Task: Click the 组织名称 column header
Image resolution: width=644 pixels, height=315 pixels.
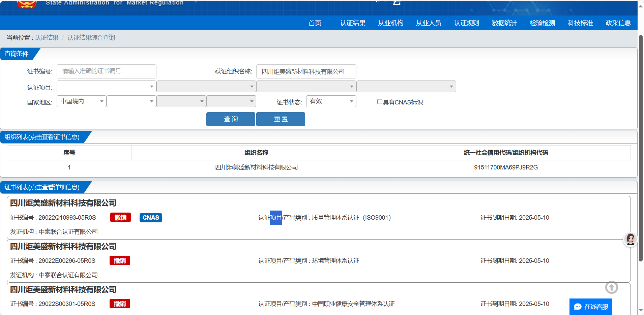Action: click(x=256, y=153)
